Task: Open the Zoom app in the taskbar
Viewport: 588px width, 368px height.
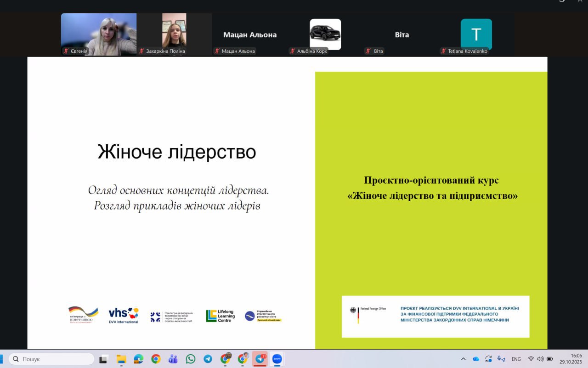Action: pyautogui.click(x=277, y=359)
